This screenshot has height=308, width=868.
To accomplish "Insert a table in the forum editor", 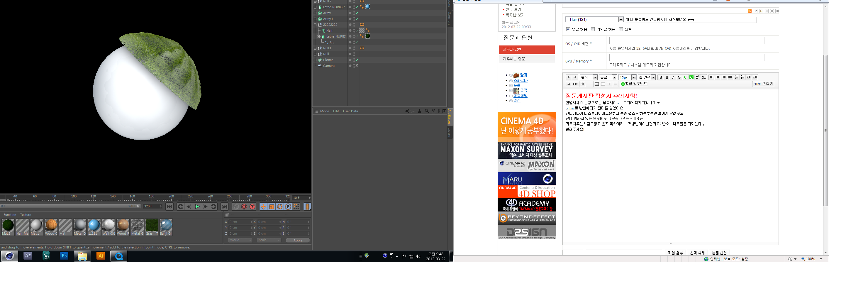I will [597, 84].
